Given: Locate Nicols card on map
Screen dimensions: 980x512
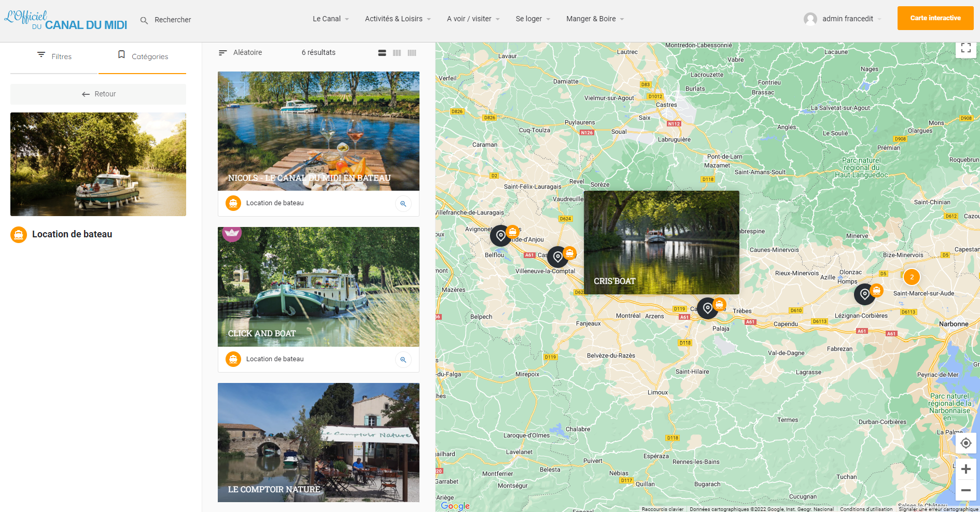Looking at the screenshot, I should tap(403, 204).
